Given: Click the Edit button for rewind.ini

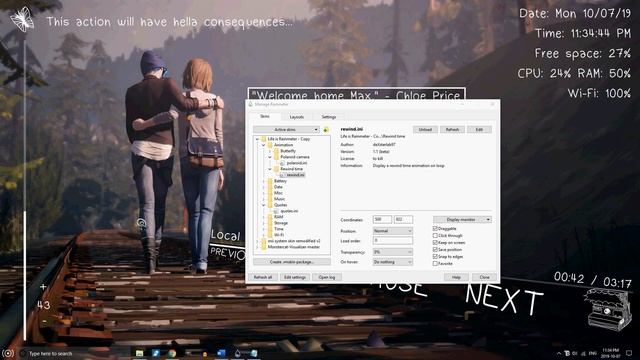Looking at the screenshot, I should point(479,129).
